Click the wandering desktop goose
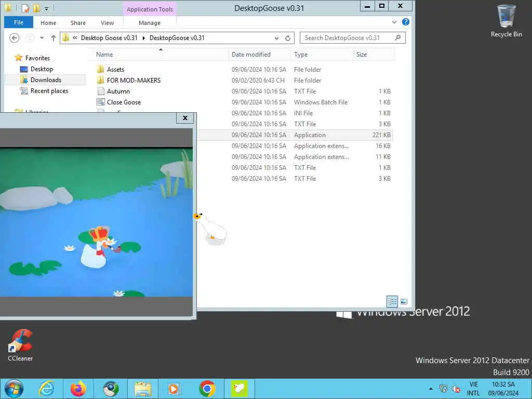The height and width of the screenshot is (399, 532). pyautogui.click(x=211, y=228)
